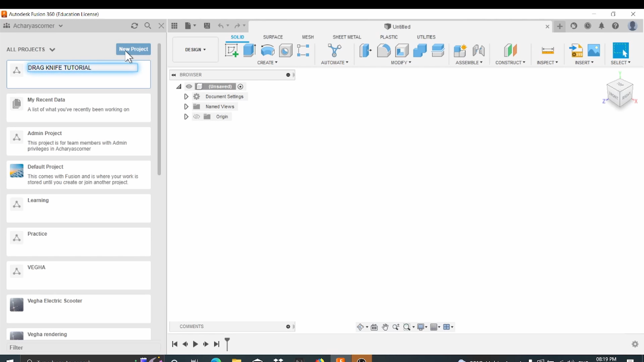Switch to the SHEET METAL tab
Image resolution: width=644 pixels, height=362 pixels.
tap(347, 37)
